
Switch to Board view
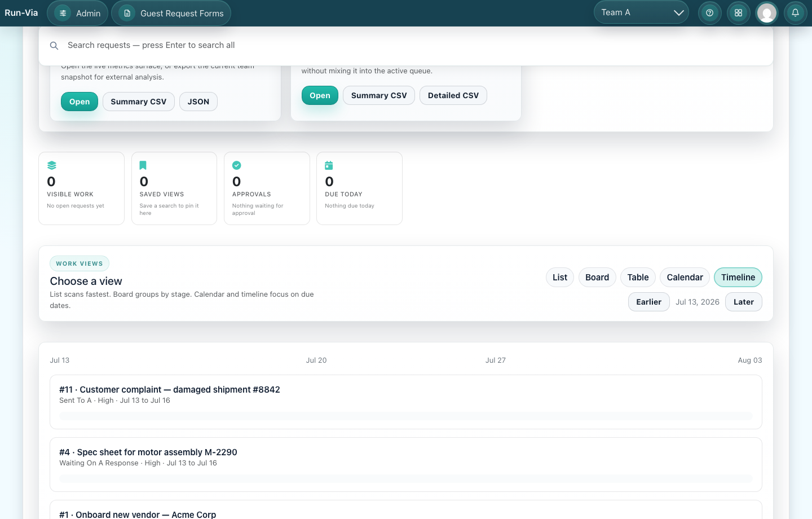point(597,277)
